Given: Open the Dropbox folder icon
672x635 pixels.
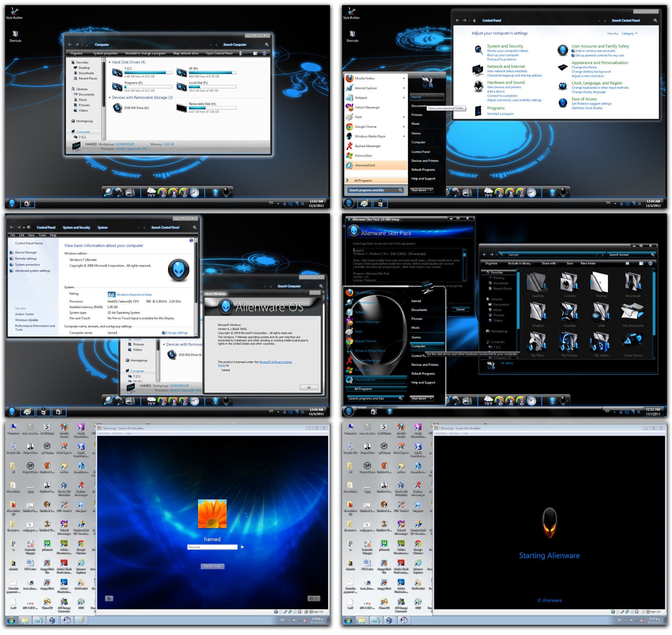Looking at the screenshot, I should click(538, 312).
